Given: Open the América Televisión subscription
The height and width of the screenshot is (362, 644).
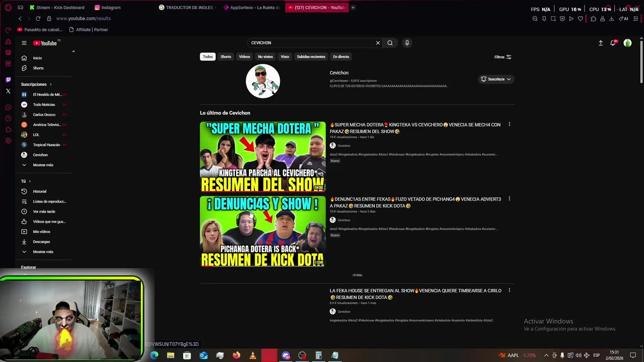Looking at the screenshot, I should 44,125.
